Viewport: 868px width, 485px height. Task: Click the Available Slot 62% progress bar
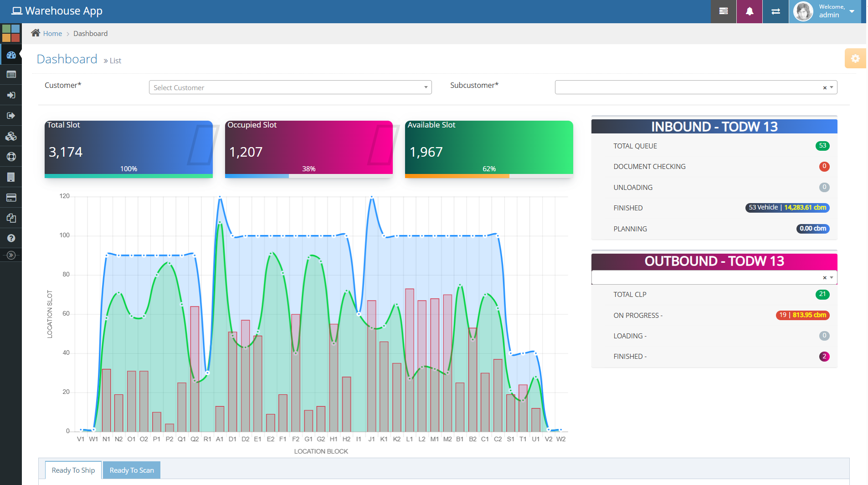click(x=489, y=176)
